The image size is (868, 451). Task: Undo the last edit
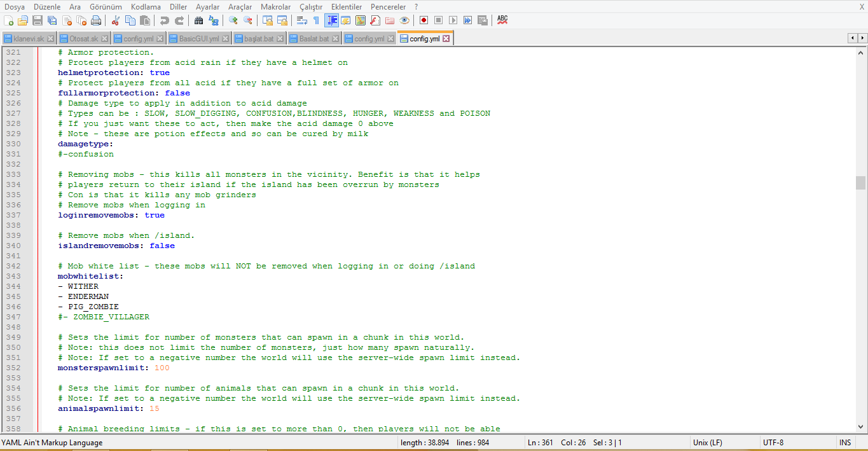(x=165, y=20)
